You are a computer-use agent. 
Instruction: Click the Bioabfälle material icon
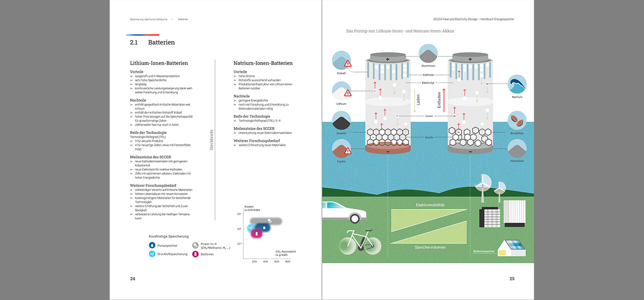517,120
